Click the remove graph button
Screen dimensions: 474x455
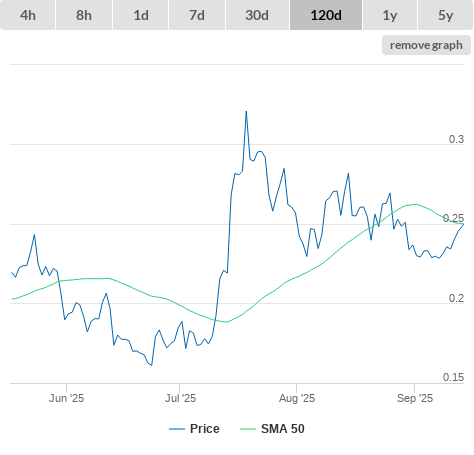click(x=426, y=45)
